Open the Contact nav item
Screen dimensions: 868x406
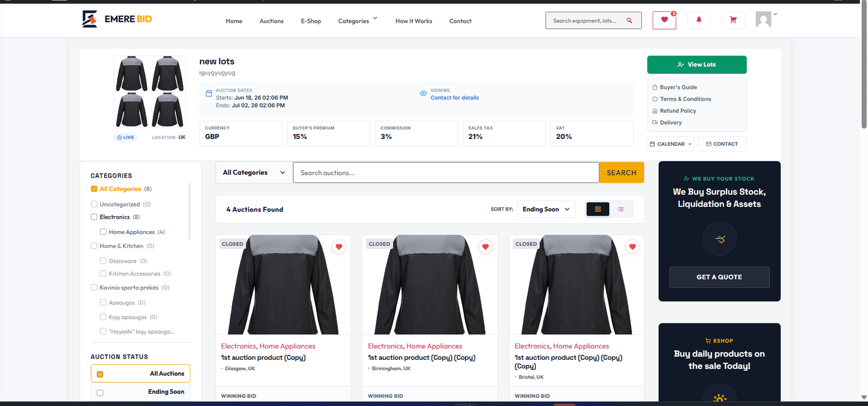(x=460, y=21)
